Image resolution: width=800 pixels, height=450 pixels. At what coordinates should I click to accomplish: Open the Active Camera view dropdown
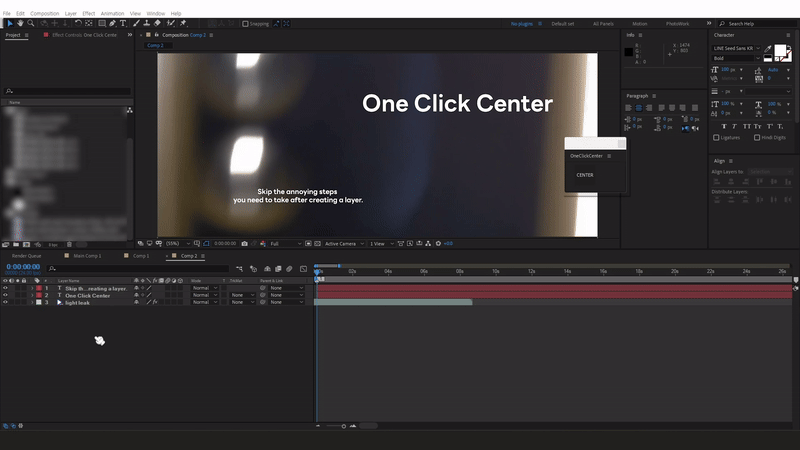(x=342, y=243)
